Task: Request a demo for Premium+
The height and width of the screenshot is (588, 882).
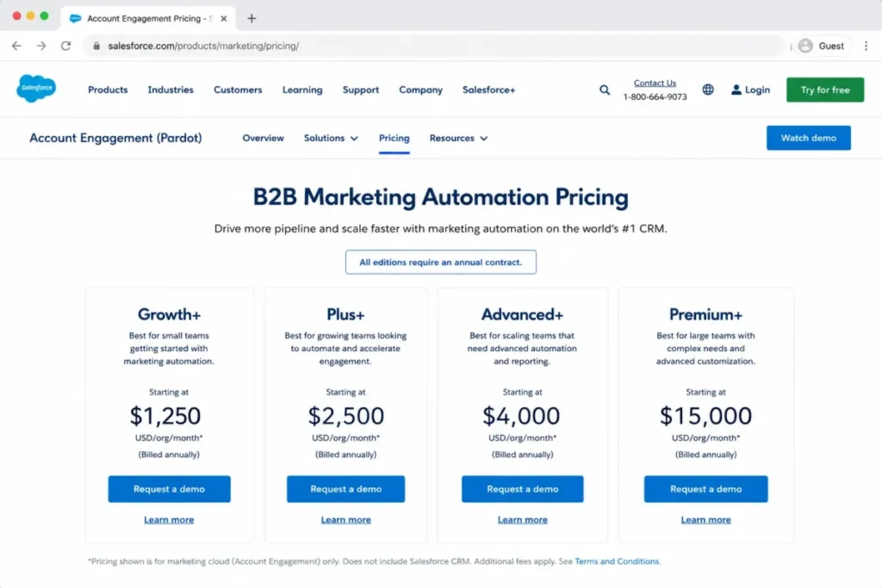Action: tap(706, 489)
